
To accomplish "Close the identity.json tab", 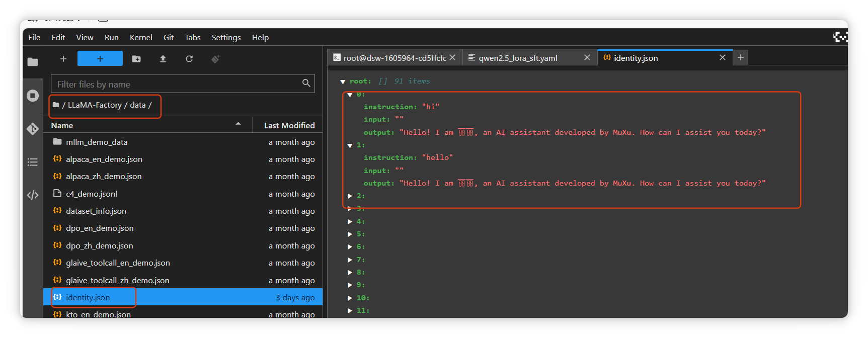I will tap(722, 57).
